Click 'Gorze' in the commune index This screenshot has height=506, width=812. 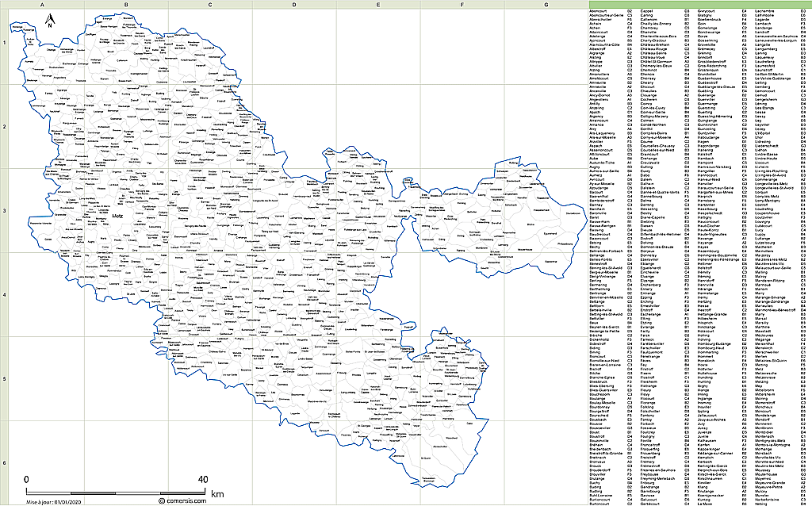[x=703, y=36]
